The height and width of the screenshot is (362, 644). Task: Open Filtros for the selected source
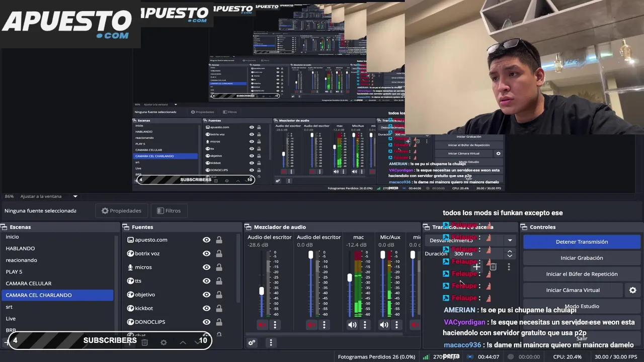[169, 211]
